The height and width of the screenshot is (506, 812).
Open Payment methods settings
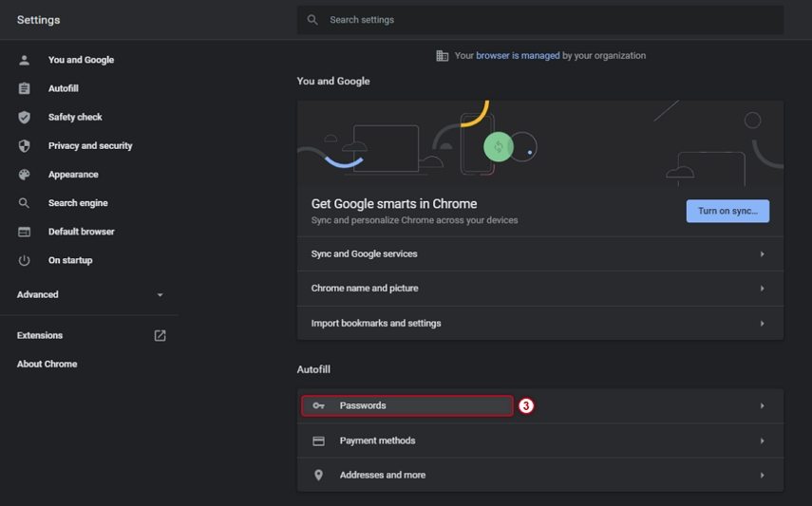point(540,440)
